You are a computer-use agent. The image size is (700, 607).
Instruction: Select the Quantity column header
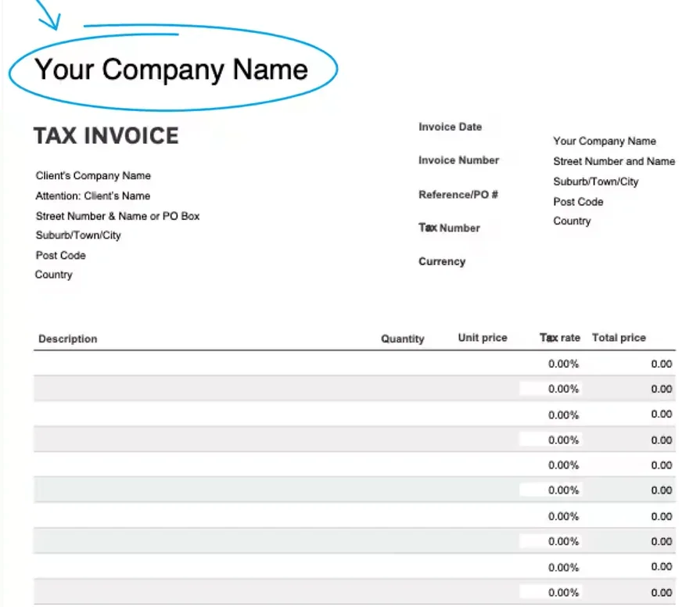pyautogui.click(x=402, y=339)
